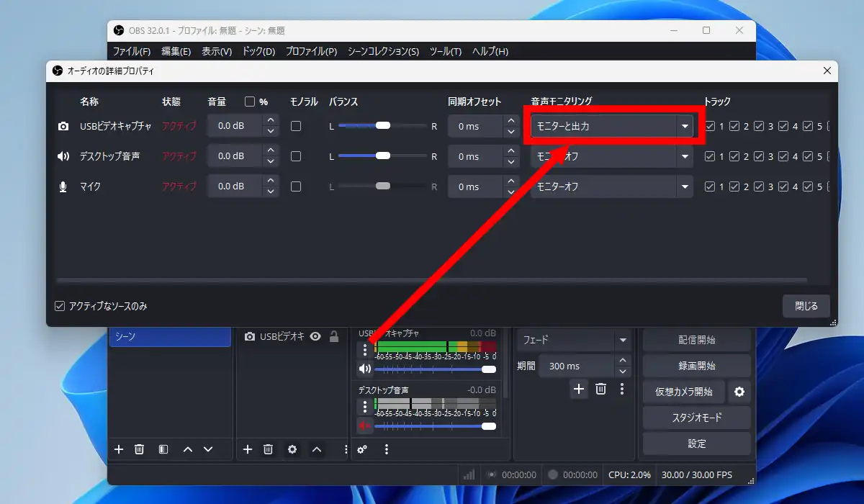
Task: Hide USB video source with eye icon
Action: click(315, 336)
